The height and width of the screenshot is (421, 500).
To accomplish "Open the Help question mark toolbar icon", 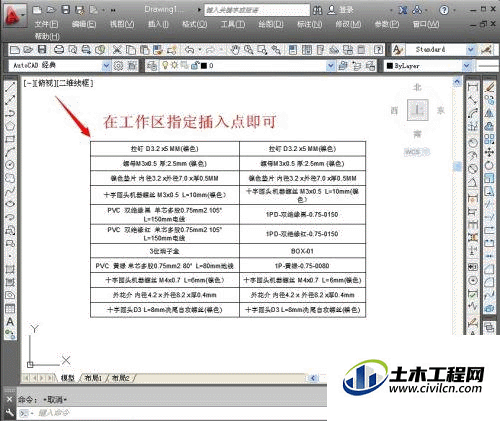I will point(378,50).
